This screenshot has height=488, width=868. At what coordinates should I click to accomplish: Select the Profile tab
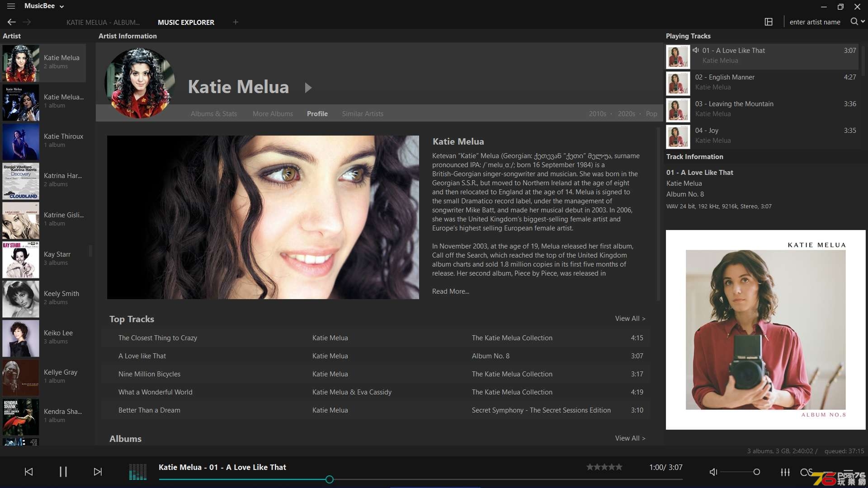click(x=317, y=114)
